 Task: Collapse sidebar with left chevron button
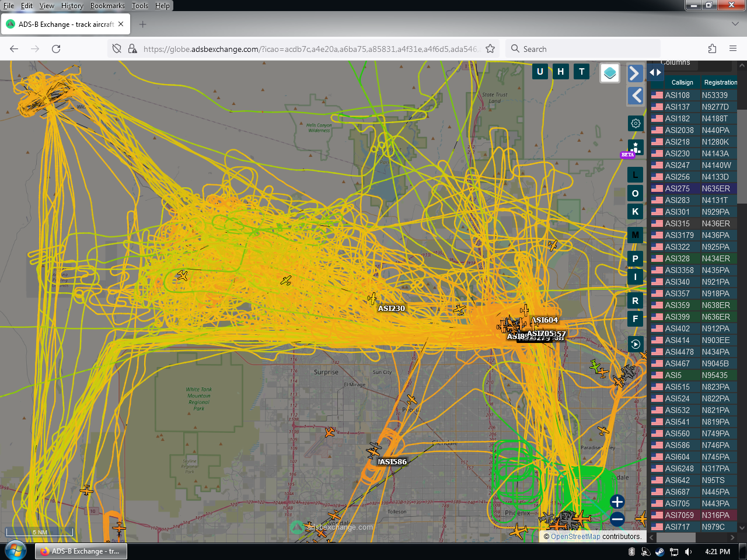(636, 96)
